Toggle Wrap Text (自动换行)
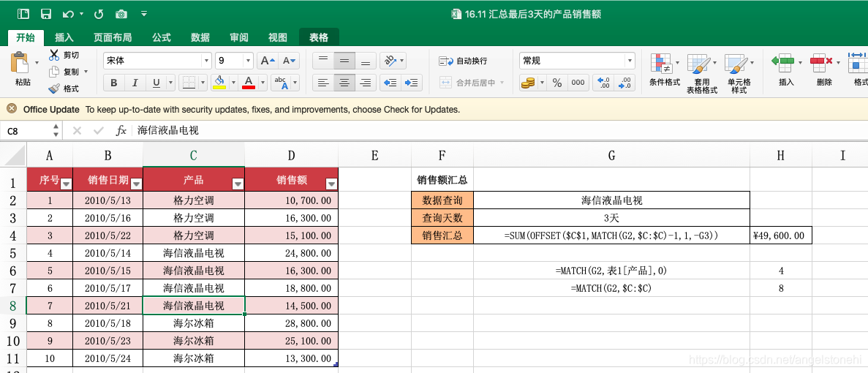Viewport: 868px width, 373px height. [464, 61]
